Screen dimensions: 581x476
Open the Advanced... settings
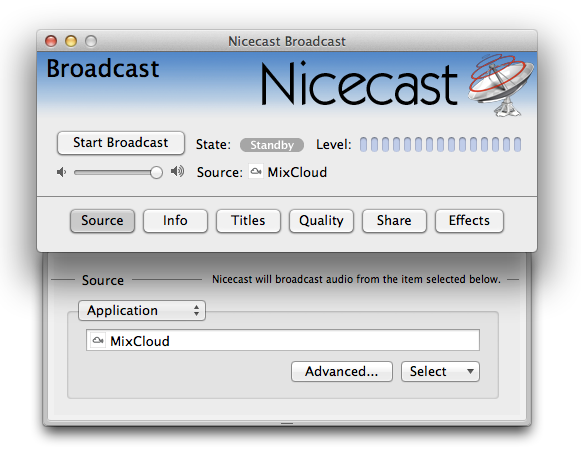(342, 372)
